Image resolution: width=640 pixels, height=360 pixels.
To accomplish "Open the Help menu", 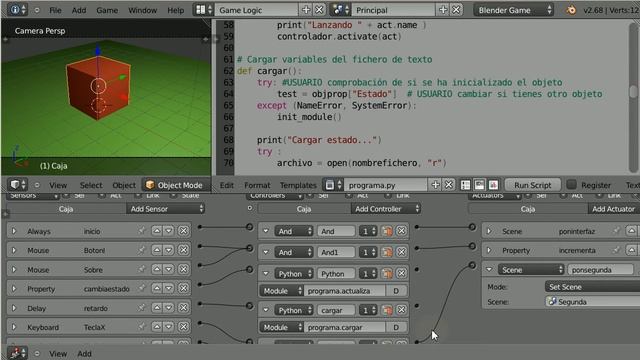I will click(x=176, y=10).
